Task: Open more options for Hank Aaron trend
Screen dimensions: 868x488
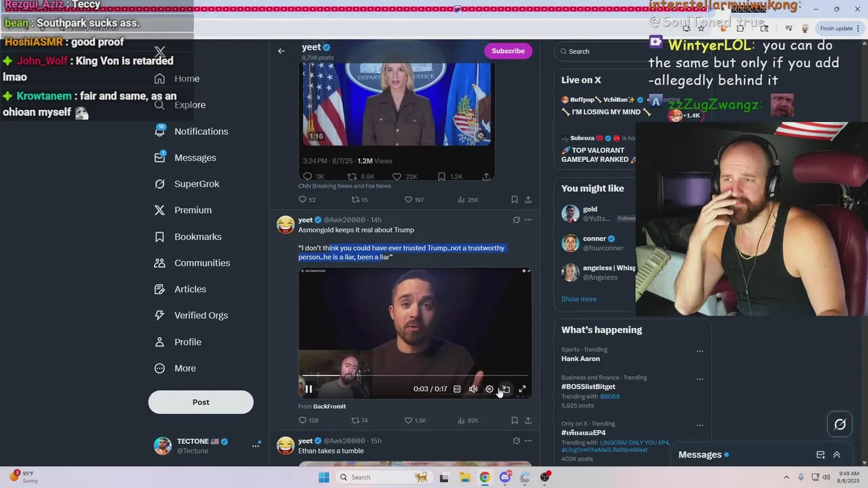Action: tap(700, 351)
